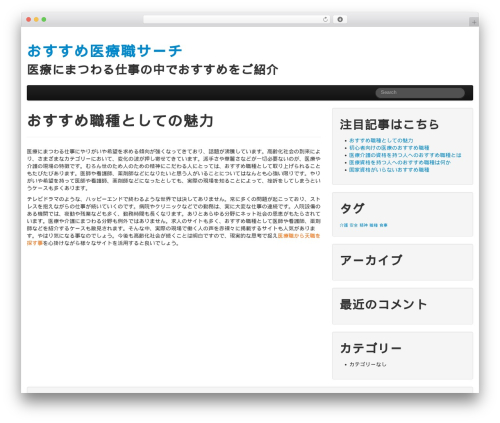This screenshot has height=423, width=500.
Task: Click the 最近のコメント widget heading
Action: (x=383, y=304)
